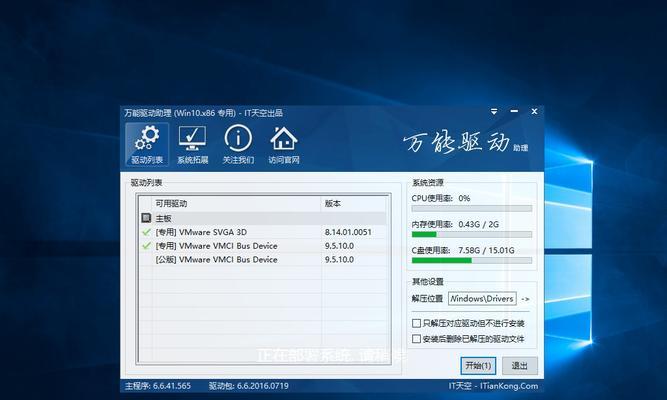Open the 系统拓展 monitor icon tab

pos(193,144)
